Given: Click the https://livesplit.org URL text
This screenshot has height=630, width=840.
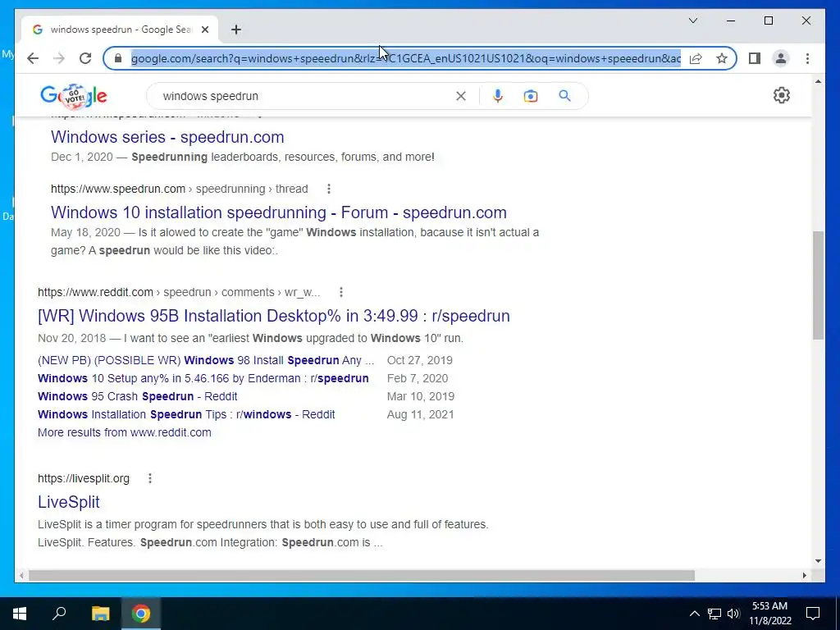Looking at the screenshot, I should pos(84,478).
